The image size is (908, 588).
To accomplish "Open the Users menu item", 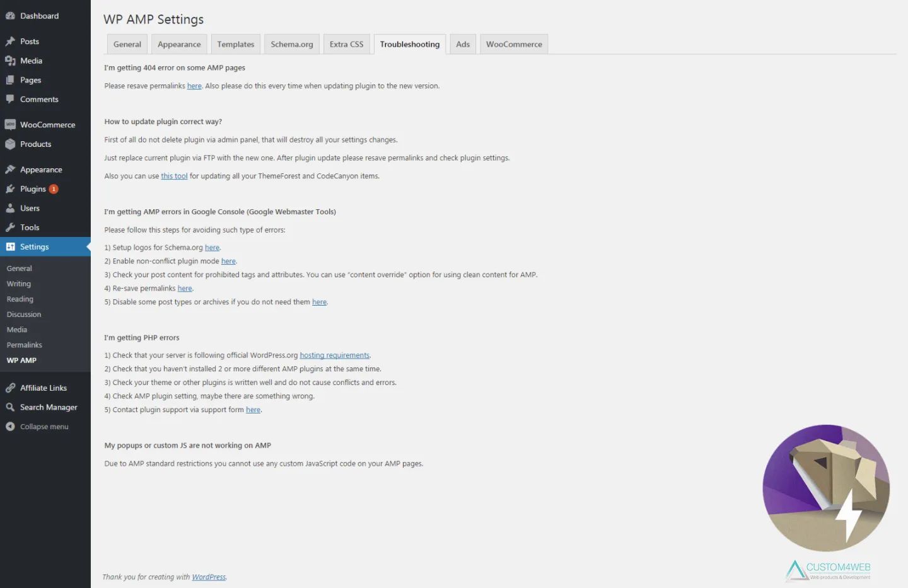I will [30, 209].
